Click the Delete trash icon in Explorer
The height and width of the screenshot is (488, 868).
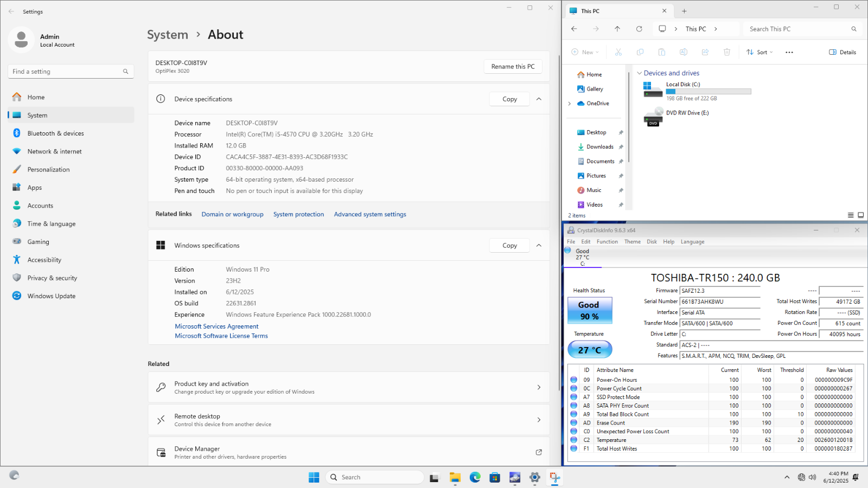[x=727, y=52]
